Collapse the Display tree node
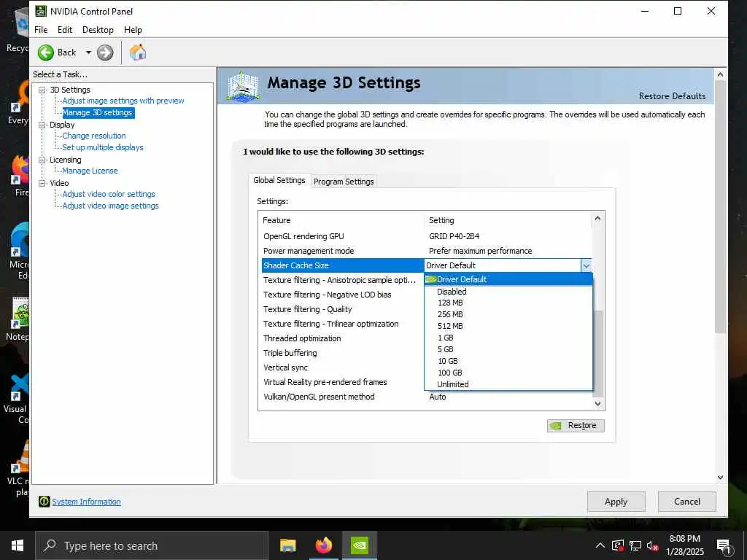Image resolution: width=747 pixels, height=560 pixels. tap(42, 125)
